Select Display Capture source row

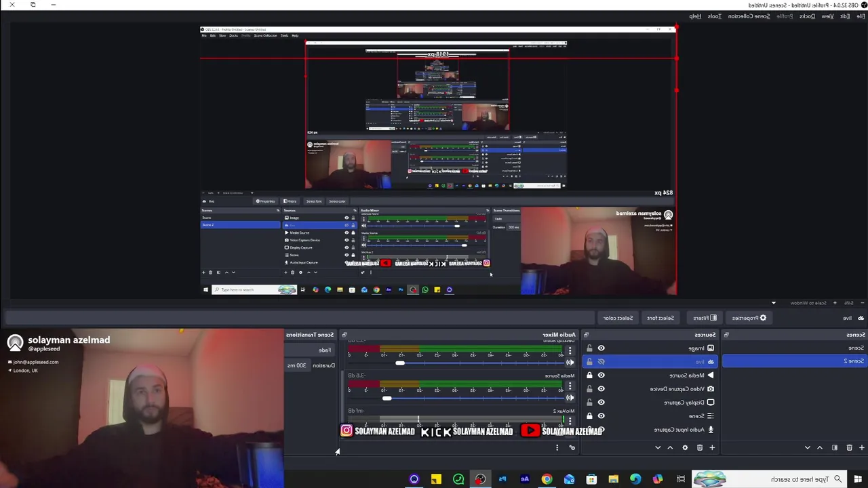(650, 403)
